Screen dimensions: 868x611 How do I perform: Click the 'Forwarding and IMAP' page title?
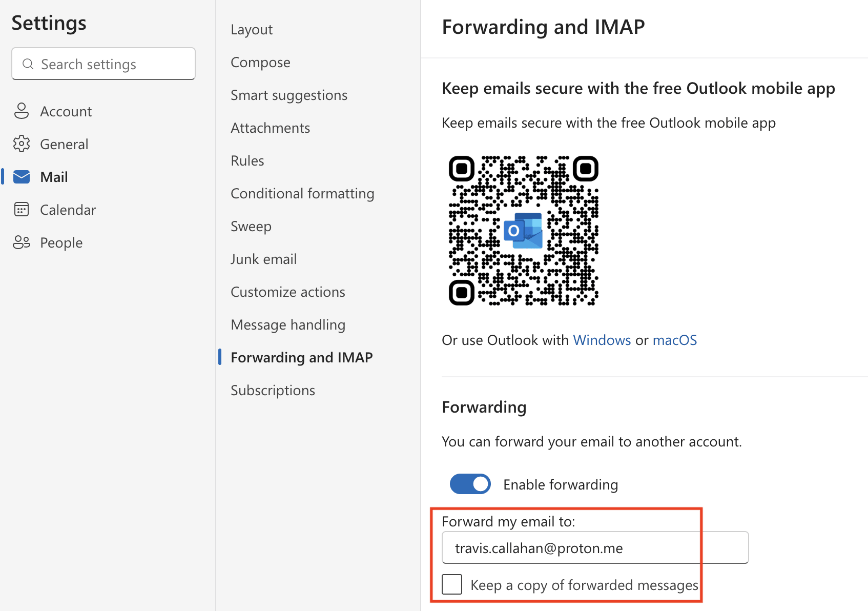click(543, 27)
